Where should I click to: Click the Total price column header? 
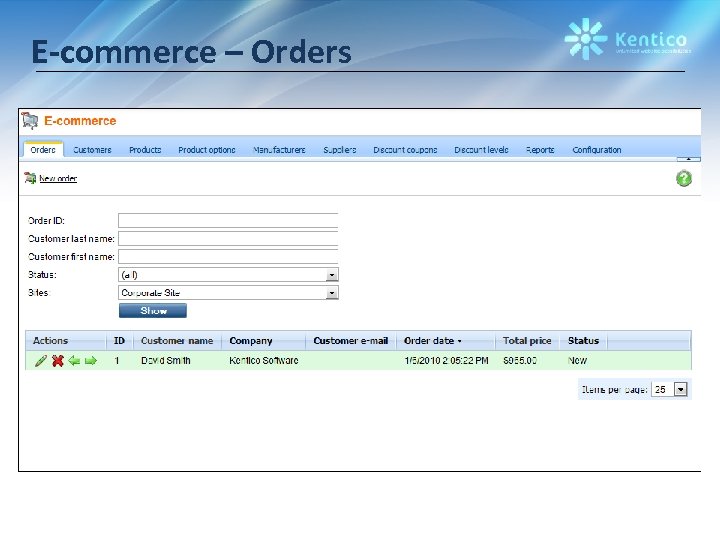527,341
